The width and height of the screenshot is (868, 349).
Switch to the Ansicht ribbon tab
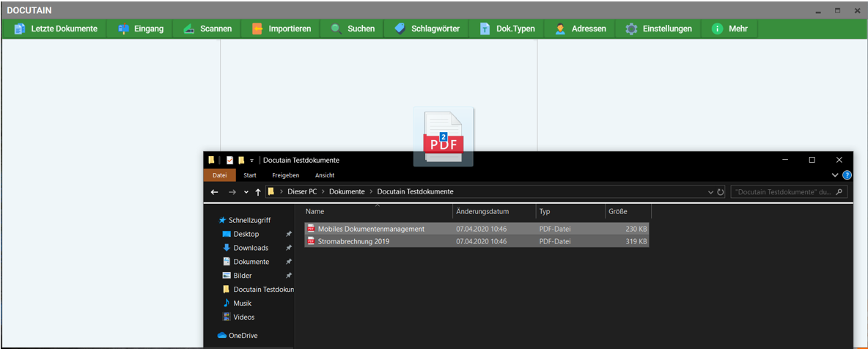coord(324,175)
